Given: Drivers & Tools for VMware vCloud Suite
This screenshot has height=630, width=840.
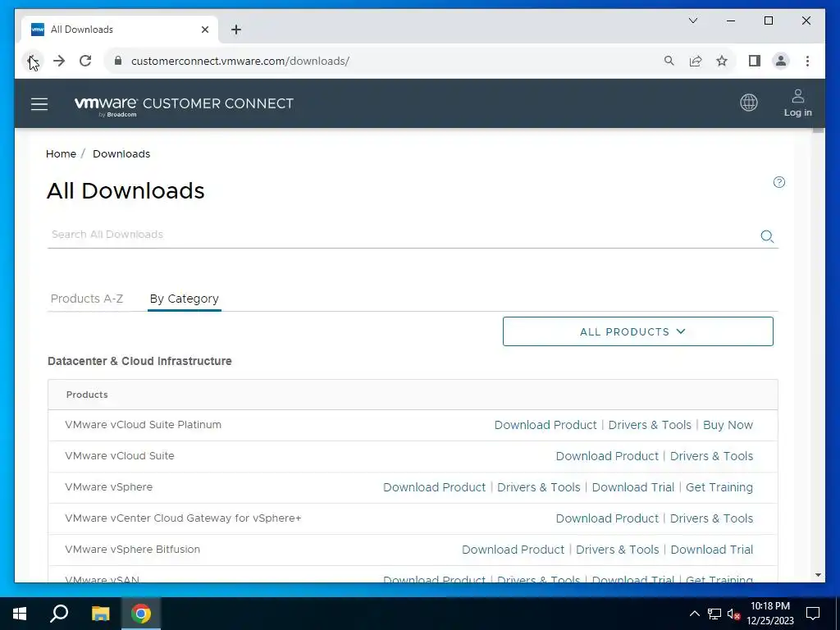Looking at the screenshot, I should click(x=711, y=456).
